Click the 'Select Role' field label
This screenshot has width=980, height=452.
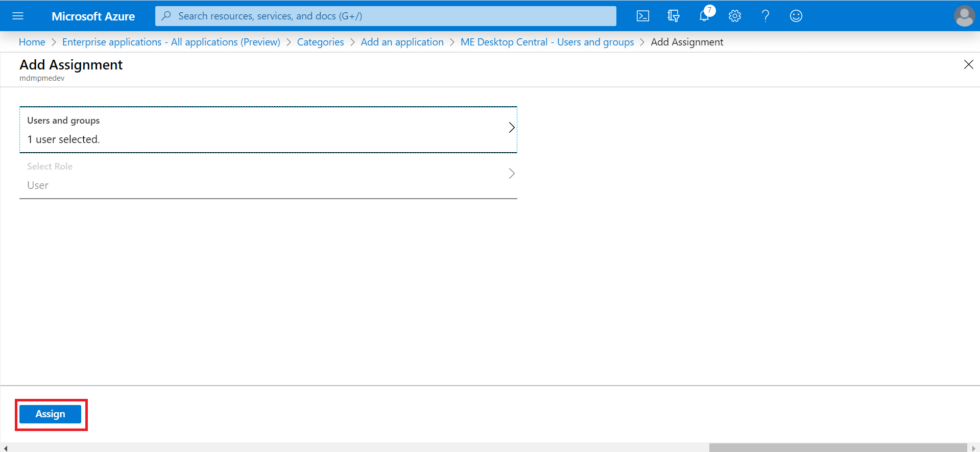[50, 166]
